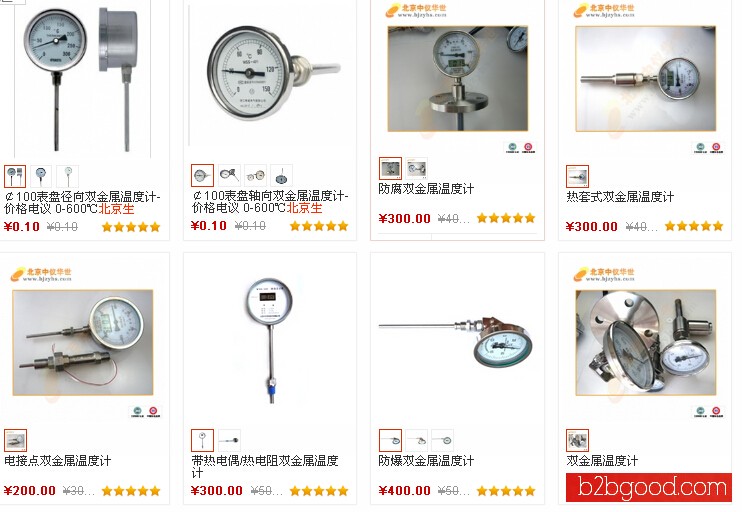Select second thumbnail of radial thermometer product

pos(41,176)
